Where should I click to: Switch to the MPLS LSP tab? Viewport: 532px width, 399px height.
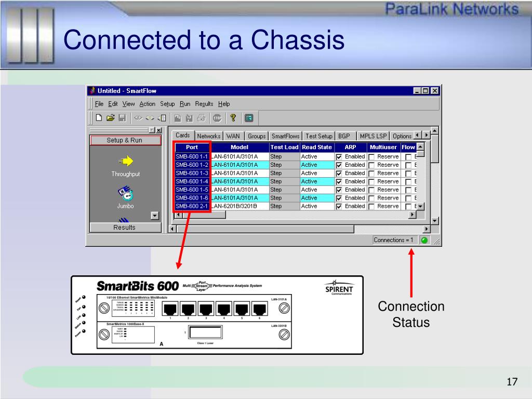pos(373,136)
